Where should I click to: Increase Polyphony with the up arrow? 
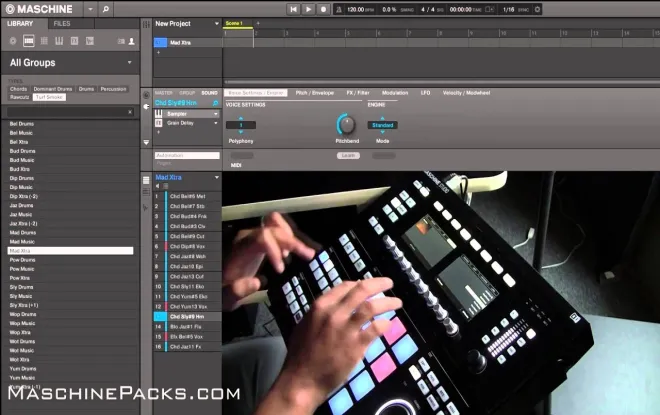pos(241,119)
